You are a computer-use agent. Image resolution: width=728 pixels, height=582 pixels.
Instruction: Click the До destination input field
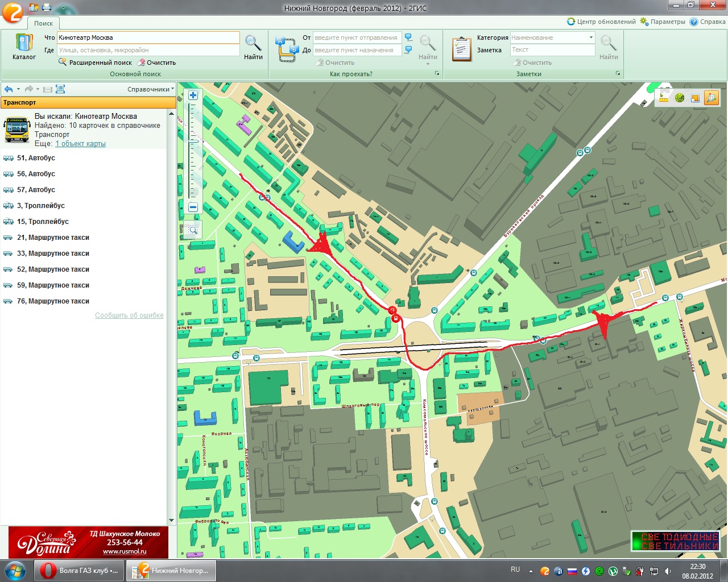click(357, 50)
